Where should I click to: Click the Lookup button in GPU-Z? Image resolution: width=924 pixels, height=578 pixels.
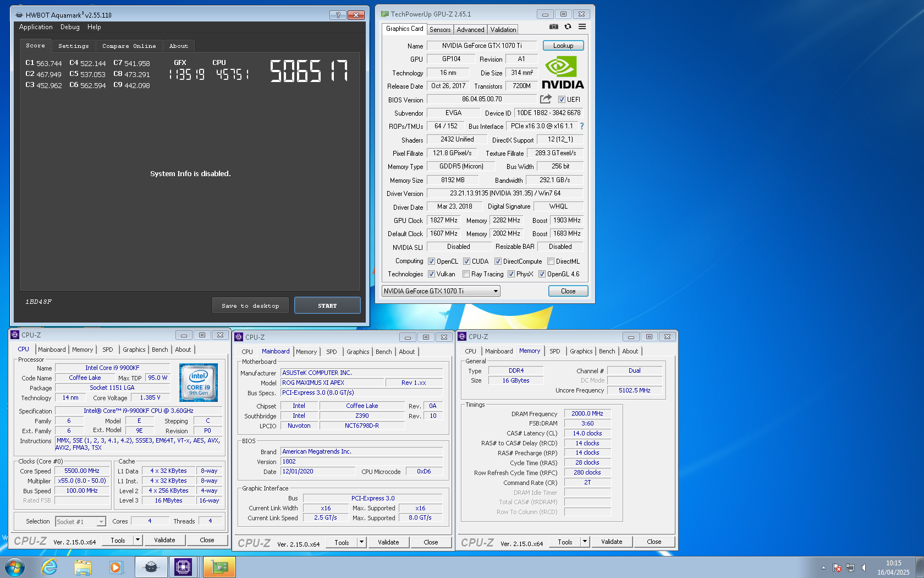(x=563, y=46)
